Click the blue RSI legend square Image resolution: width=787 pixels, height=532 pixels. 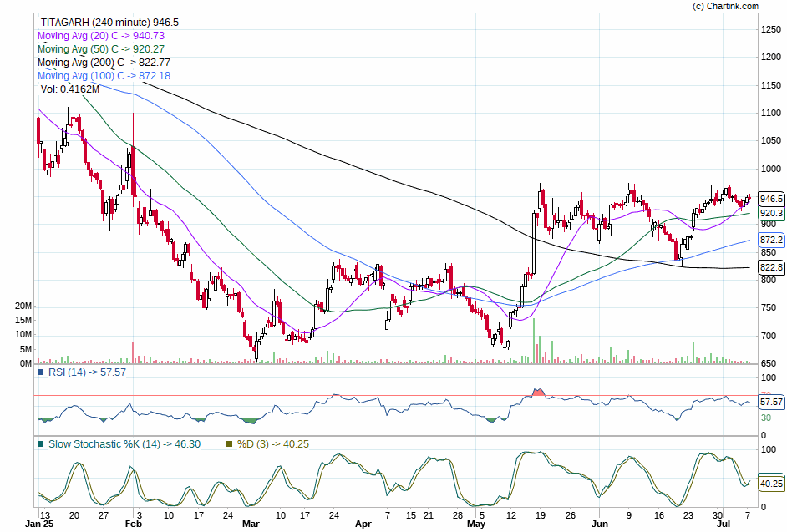click(x=41, y=372)
